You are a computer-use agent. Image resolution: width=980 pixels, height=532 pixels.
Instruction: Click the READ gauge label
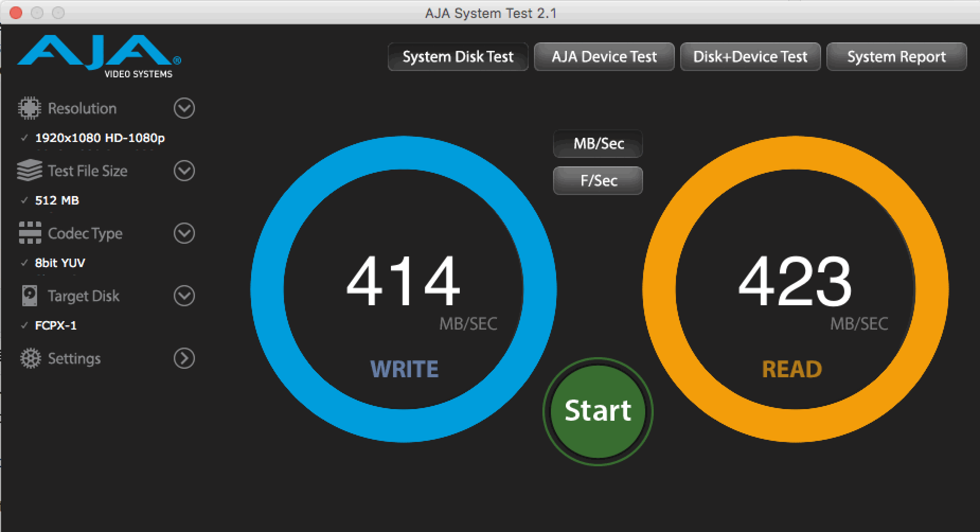pyautogui.click(x=792, y=369)
